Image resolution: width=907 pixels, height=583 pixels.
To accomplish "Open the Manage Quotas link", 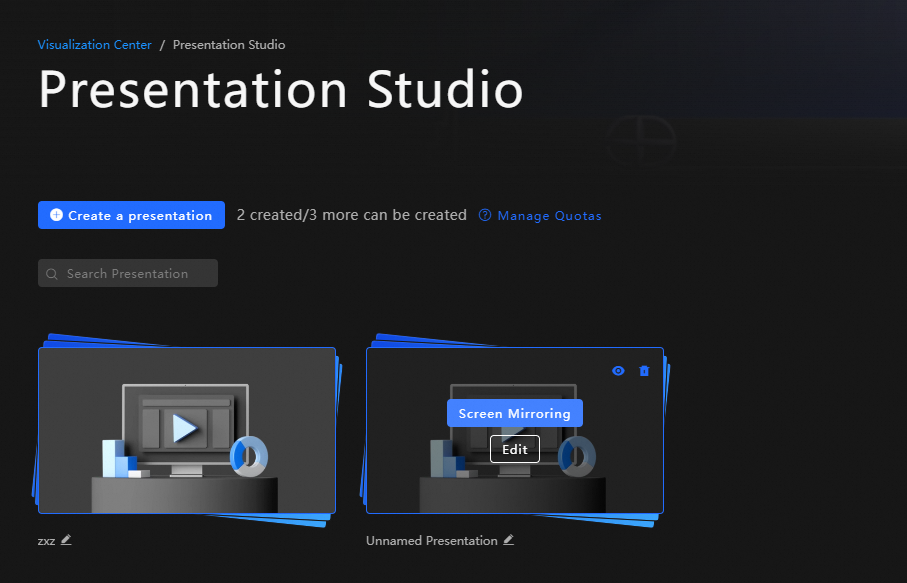I will click(549, 216).
